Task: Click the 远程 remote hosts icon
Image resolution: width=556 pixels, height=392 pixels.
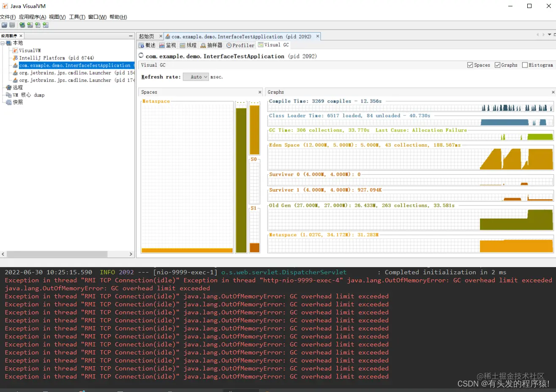Action: point(9,87)
